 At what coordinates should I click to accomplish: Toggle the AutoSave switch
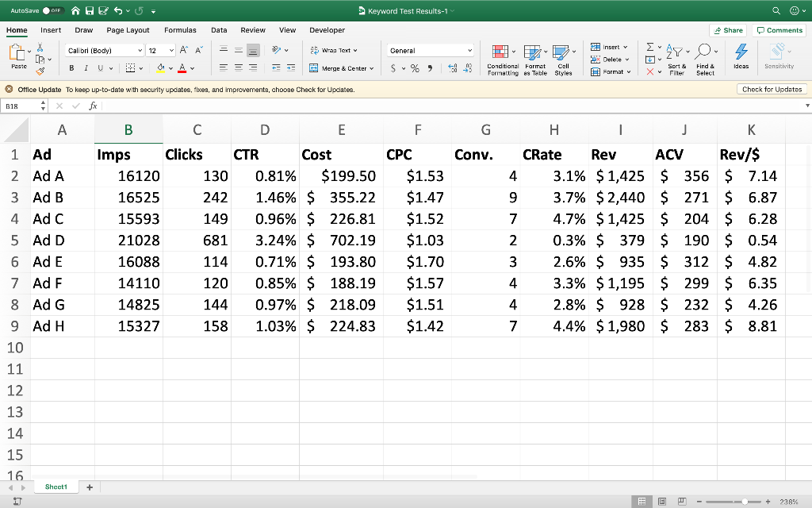click(52, 10)
